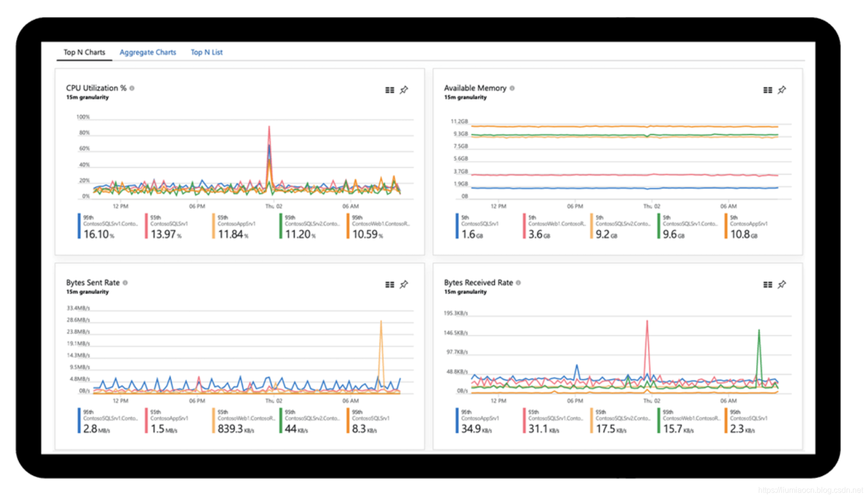This screenshot has width=868, height=499.
Task: Pin the Bytes Received Rate chart
Action: [782, 285]
